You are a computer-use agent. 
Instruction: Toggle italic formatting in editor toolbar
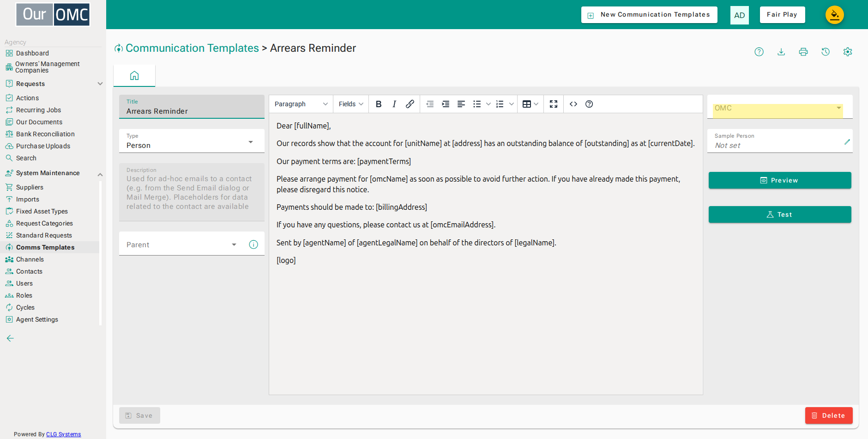coord(394,104)
